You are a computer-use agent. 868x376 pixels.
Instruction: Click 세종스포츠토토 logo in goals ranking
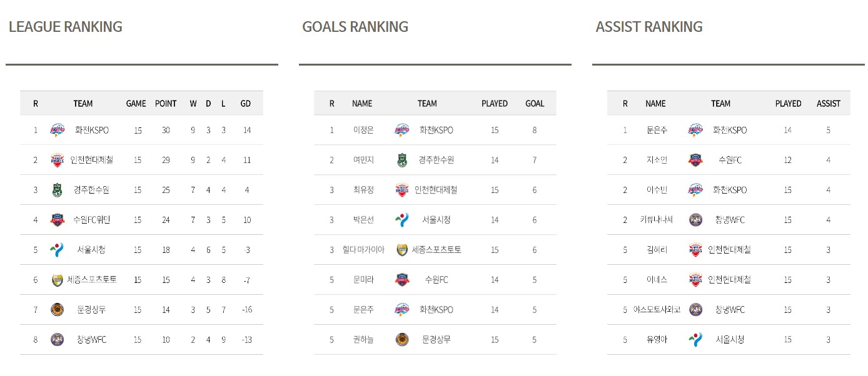[x=401, y=250]
